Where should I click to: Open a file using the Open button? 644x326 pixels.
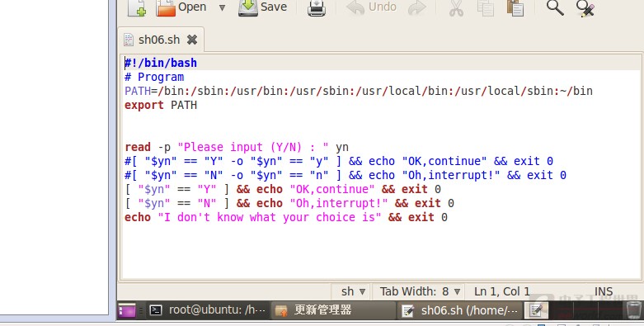[181, 7]
